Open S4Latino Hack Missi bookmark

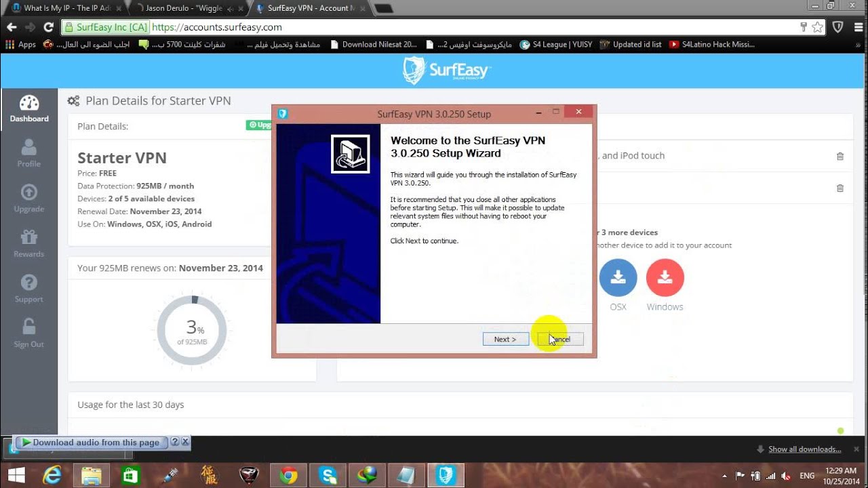point(712,45)
